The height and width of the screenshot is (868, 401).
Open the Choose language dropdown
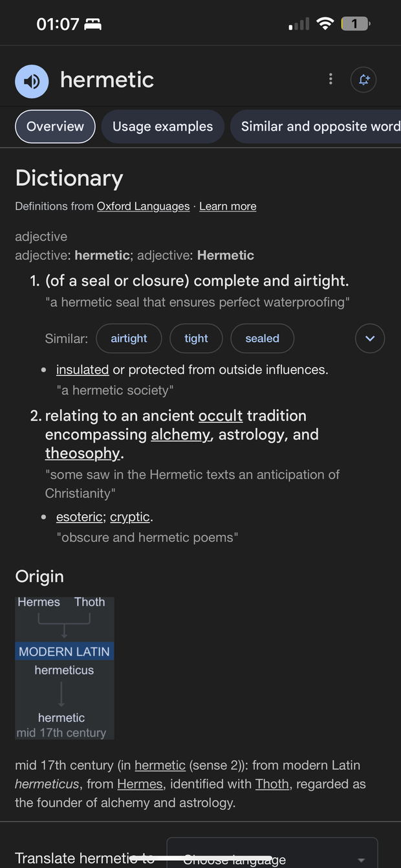coord(272,856)
